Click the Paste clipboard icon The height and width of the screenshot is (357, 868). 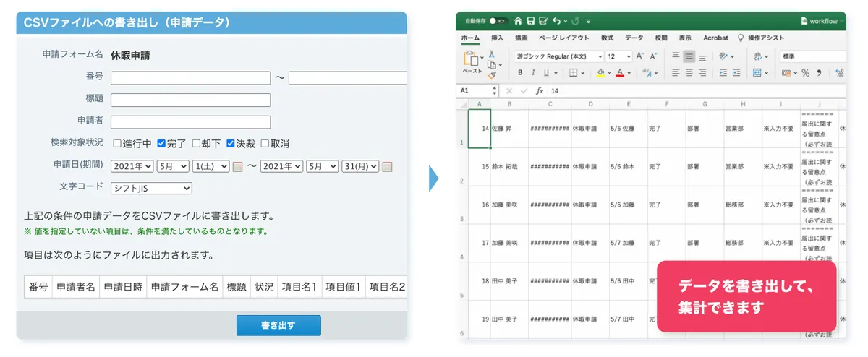pos(471,59)
